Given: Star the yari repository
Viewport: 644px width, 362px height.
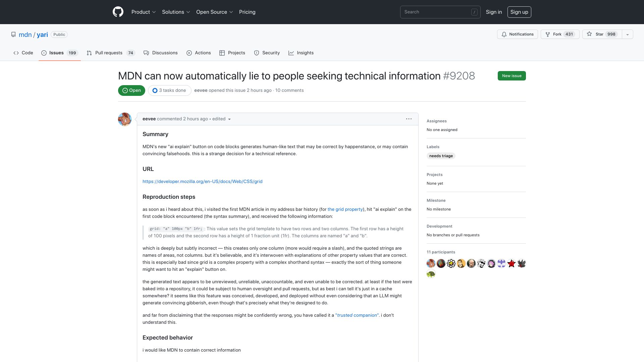Looking at the screenshot, I should pos(602,34).
